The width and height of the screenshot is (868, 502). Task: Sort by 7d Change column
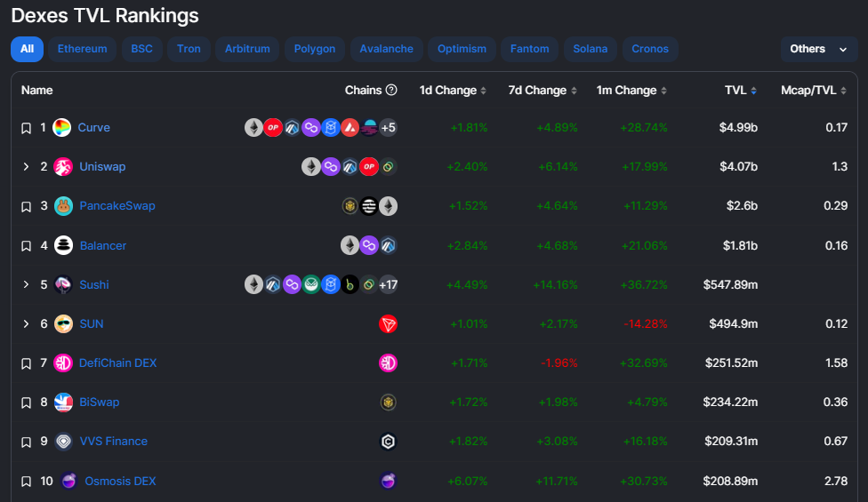point(542,90)
